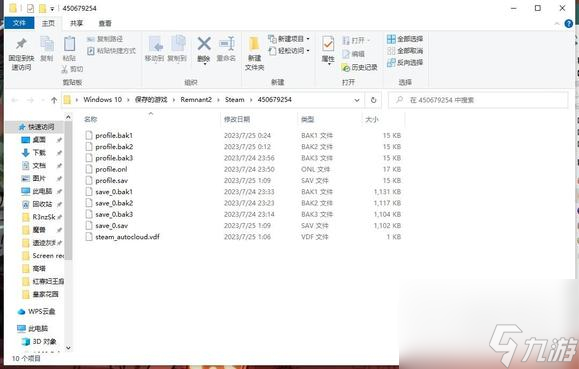Click the Delete X icon
The width and height of the screenshot is (579, 369).
pyautogui.click(x=204, y=44)
